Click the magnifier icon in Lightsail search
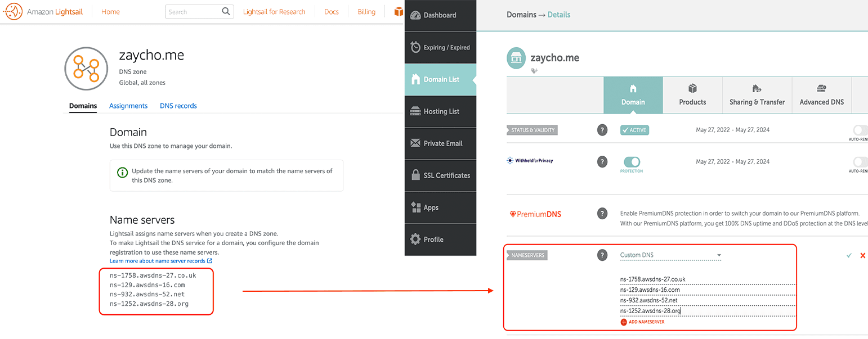The height and width of the screenshot is (339, 868). (226, 11)
